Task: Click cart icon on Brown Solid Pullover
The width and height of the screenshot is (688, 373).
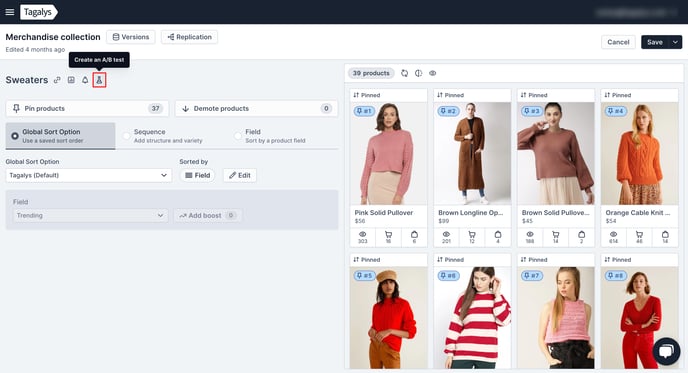Action: [555, 234]
